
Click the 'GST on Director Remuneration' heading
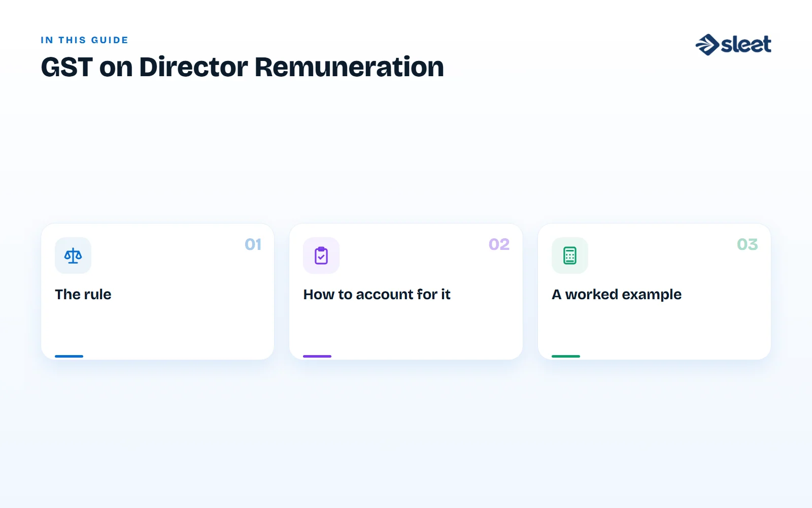(x=243, y=67)
